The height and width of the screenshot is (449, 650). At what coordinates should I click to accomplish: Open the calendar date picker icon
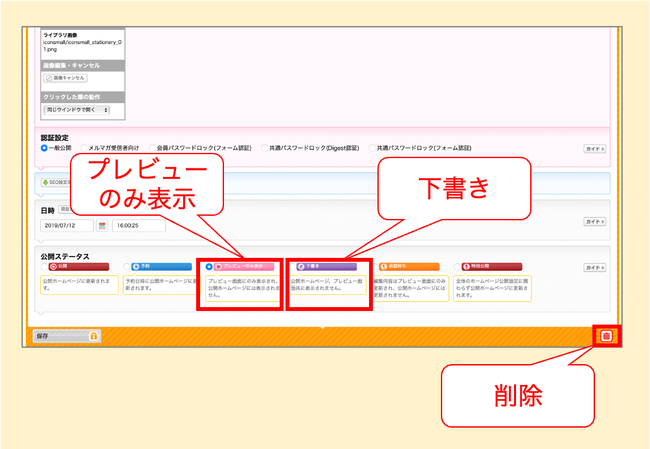pos(101,226)
